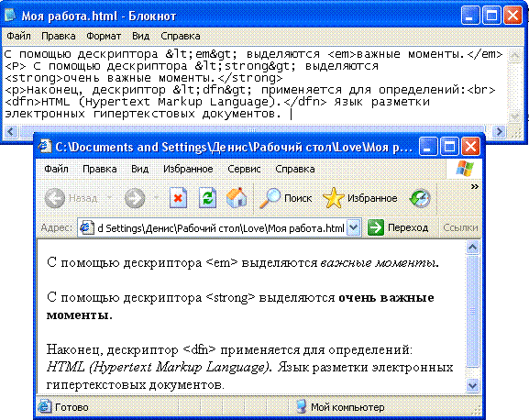
Task: Click '<strong>очень важные моменты' line in Notepad
Action: [x=144, y=78]
